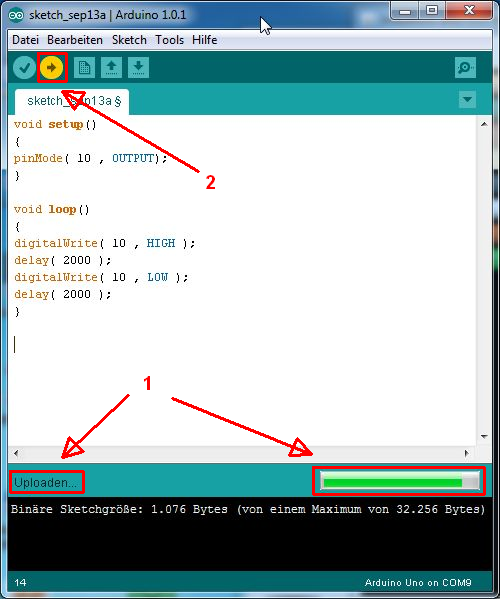Open the Tools menu
Screen dimensions: 500x599
coord(169,40)
